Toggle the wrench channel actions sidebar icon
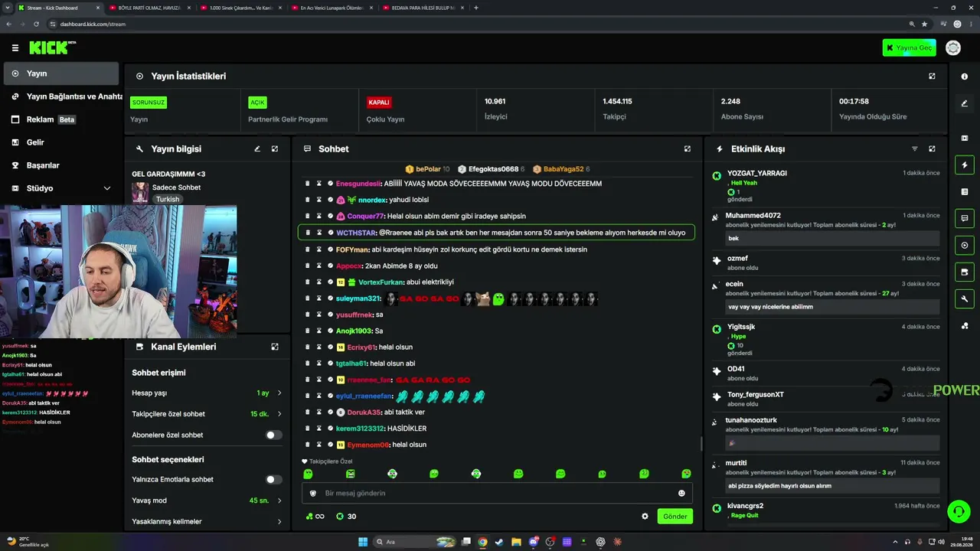This screenshot has width=980, height=551. point(965,298)
